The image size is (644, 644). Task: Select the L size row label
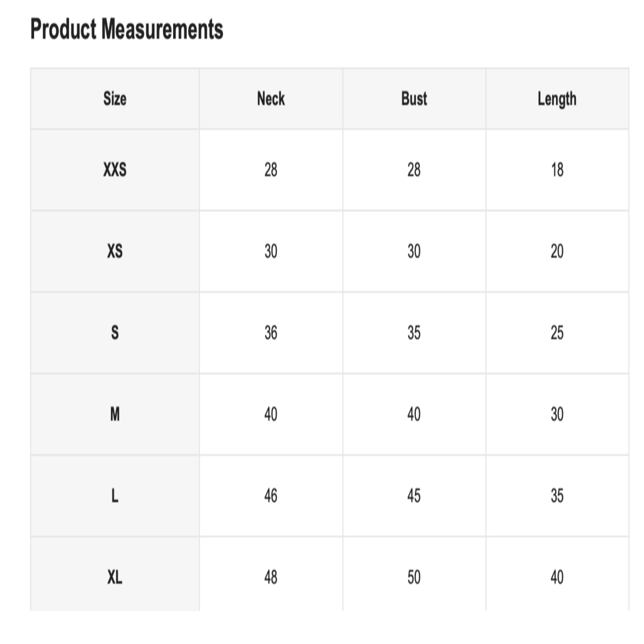[x=115, y=496]
